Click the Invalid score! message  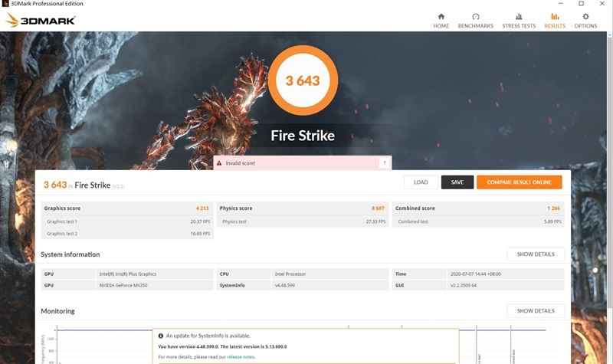[241, 163]
